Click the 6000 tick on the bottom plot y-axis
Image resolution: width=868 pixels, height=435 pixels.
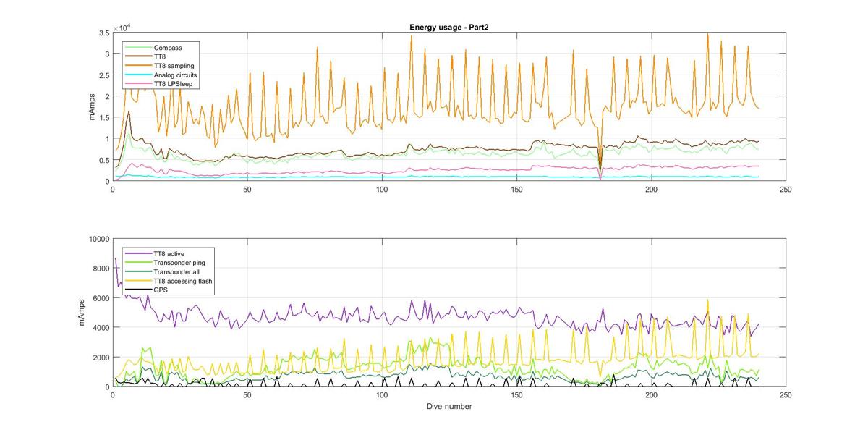coord(101,298)
